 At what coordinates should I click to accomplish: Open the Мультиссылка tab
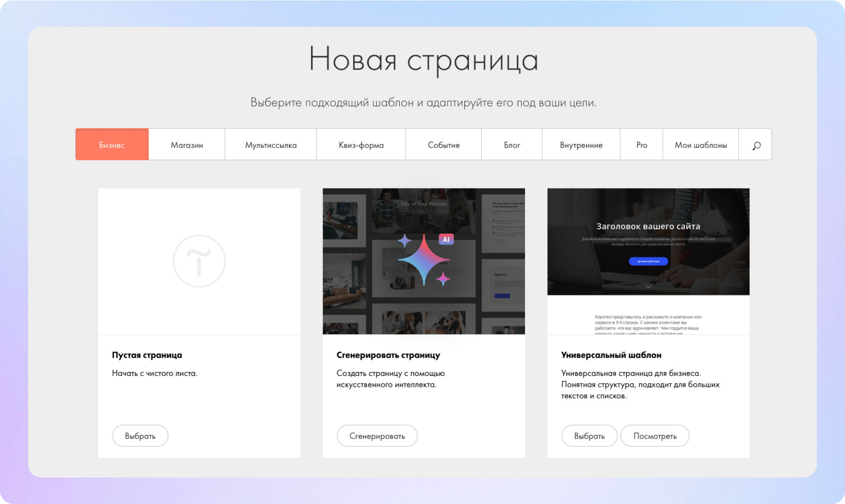[271, 145]
